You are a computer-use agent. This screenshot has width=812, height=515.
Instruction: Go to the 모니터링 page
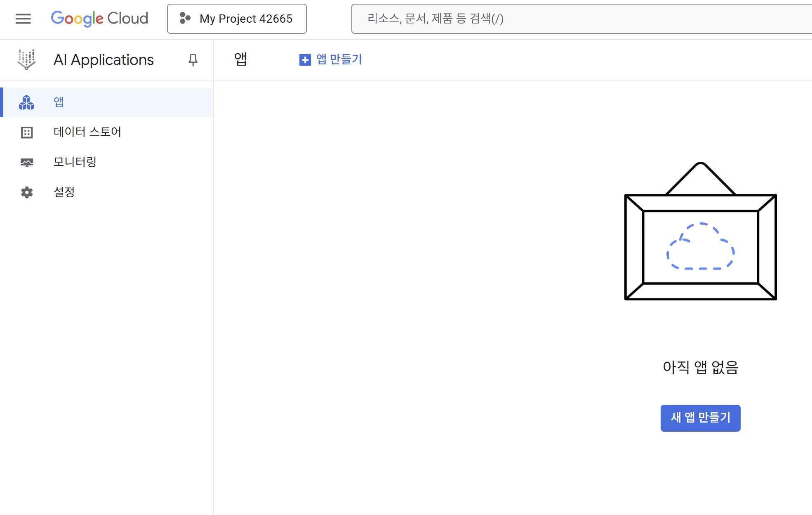pos(75,162)
